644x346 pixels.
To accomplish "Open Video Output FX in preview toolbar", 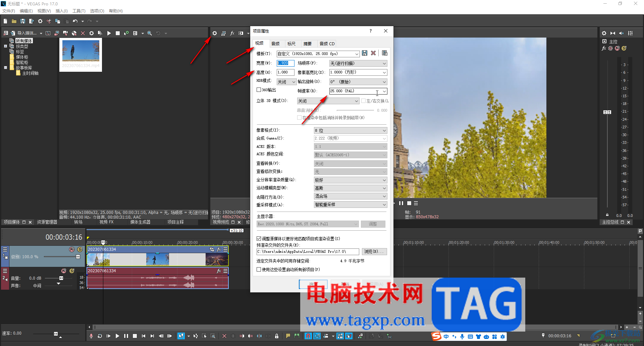I will pyautogui.click(x=232, y=33).
